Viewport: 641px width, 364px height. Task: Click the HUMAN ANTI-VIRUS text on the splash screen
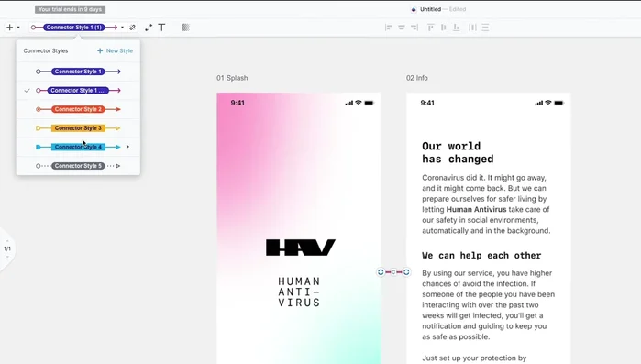pos(299,292)
